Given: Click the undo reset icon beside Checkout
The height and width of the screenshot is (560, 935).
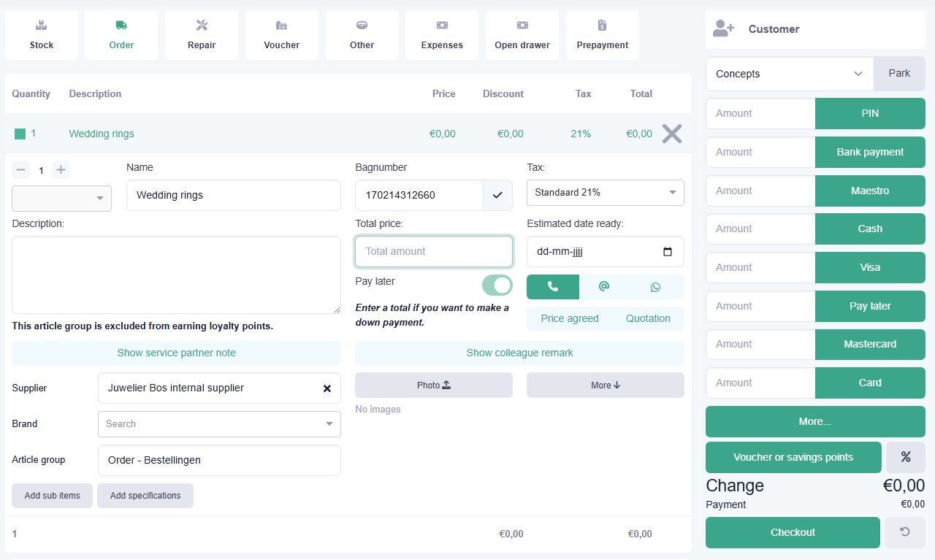Looking at the screenshot, I should (x=904, y=532).
